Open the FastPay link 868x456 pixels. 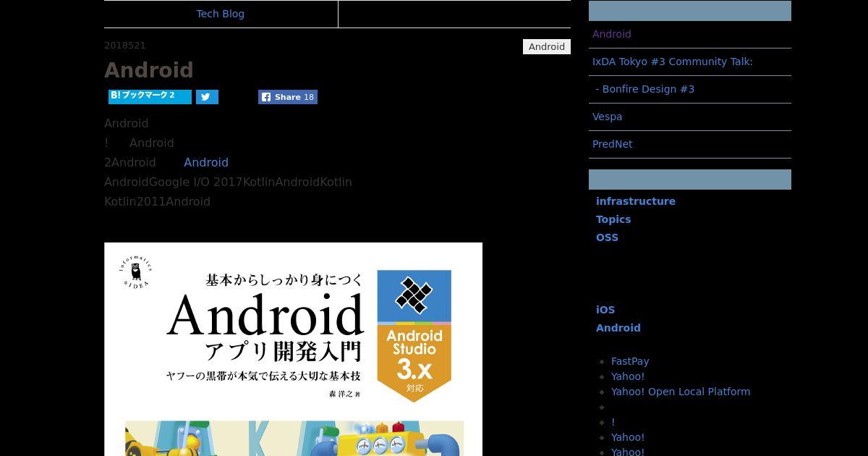pyautogui.click(x=630, y=361)
